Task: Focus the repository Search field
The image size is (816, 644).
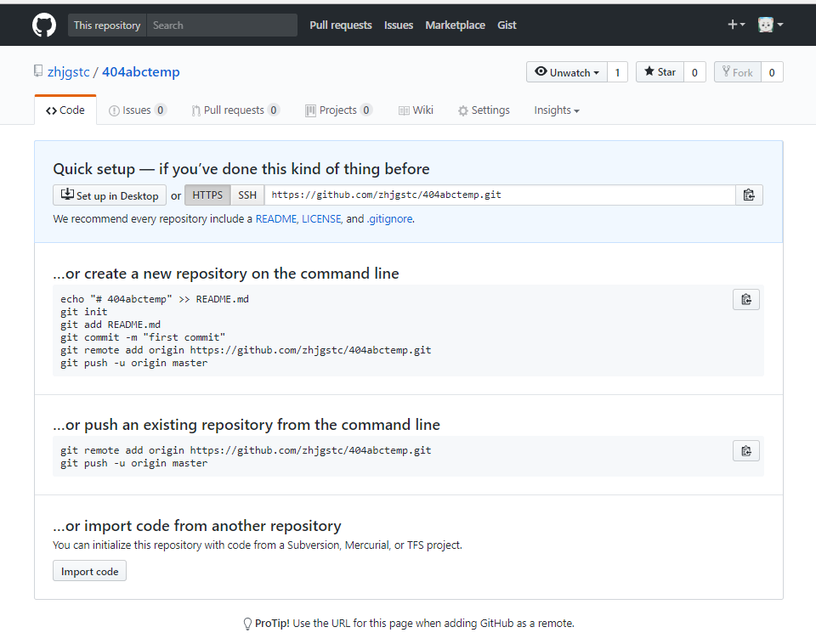Action: [x=222, y=25]
